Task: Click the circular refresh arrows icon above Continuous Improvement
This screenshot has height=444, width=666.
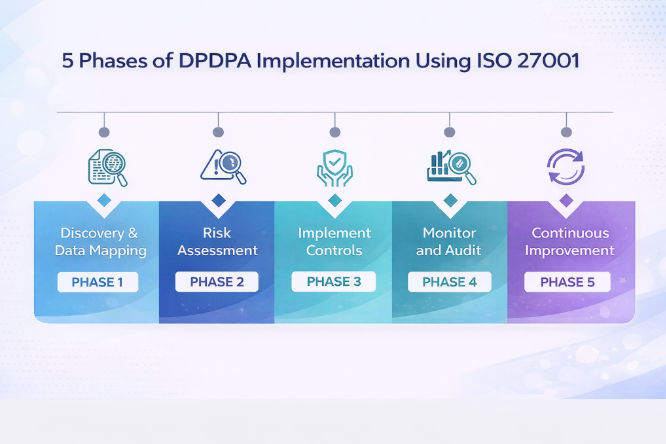Action: [x=566, y=167]
